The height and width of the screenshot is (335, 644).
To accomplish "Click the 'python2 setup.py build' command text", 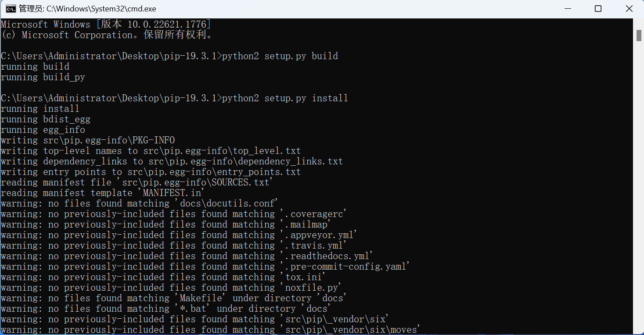I will pos(280,56).
